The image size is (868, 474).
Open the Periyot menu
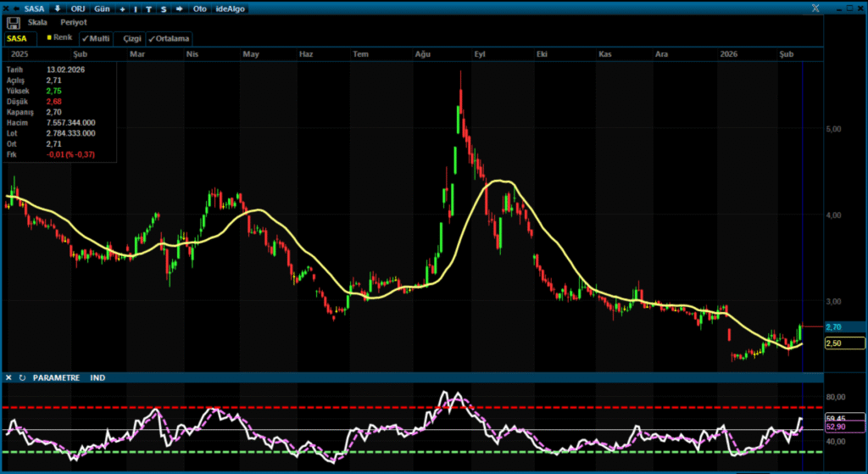click(x=74, y=22)
